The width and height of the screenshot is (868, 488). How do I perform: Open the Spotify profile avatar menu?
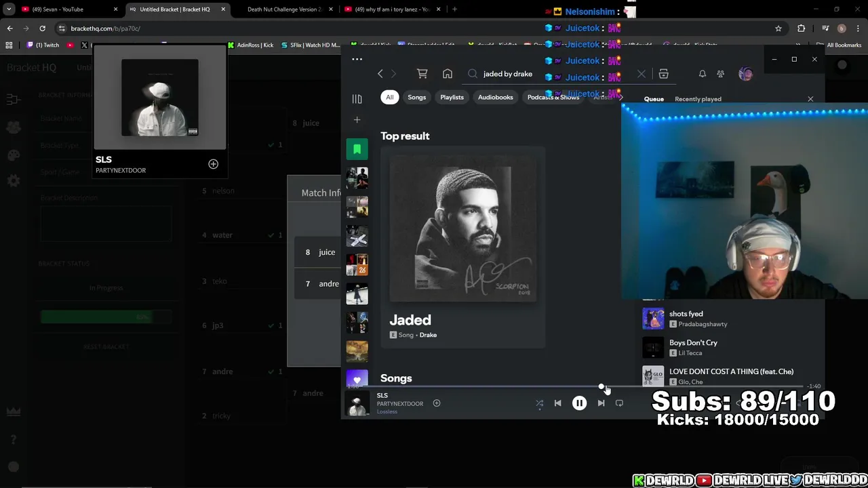pos(745,74)
